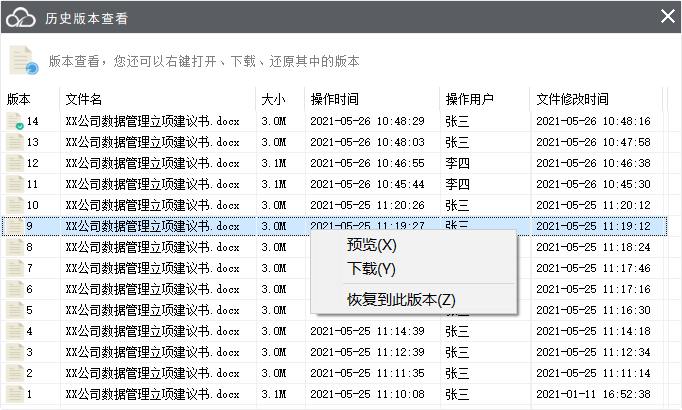This screenshot has height=410, width=682.
Task: Select the version 2 file icon
Action: (14, 373)
